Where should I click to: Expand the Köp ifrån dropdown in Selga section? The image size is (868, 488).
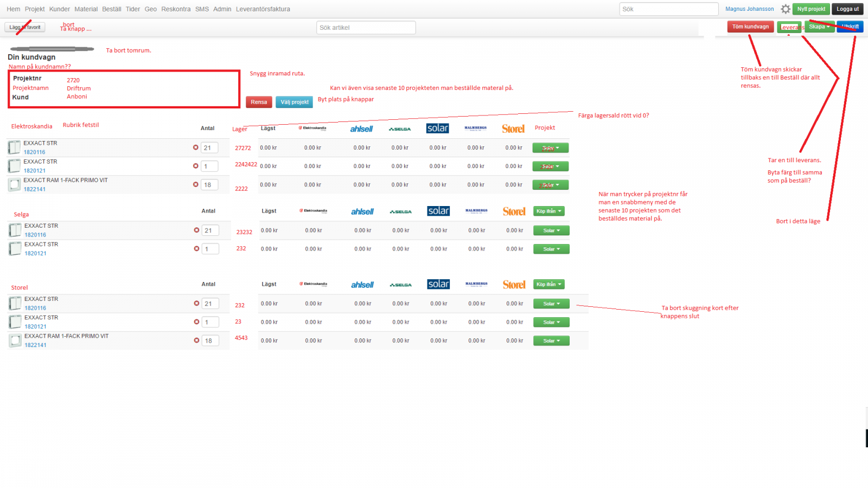549,211
